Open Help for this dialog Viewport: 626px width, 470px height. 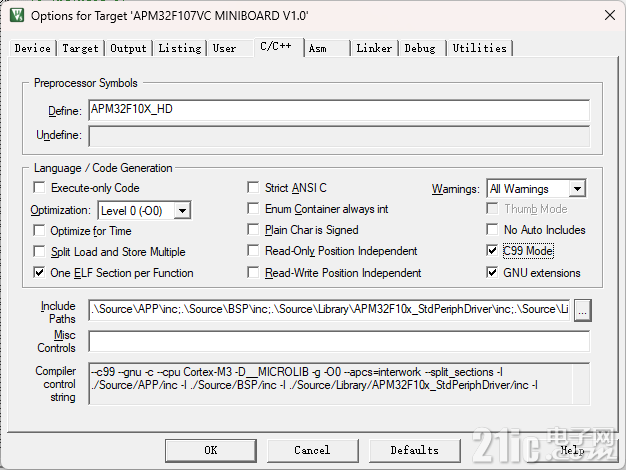click(572, 450)
